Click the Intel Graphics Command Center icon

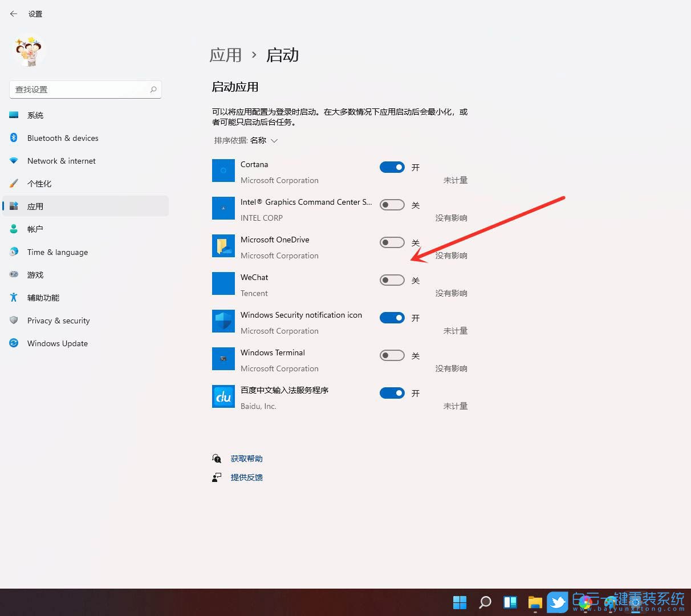coord(223,208)
